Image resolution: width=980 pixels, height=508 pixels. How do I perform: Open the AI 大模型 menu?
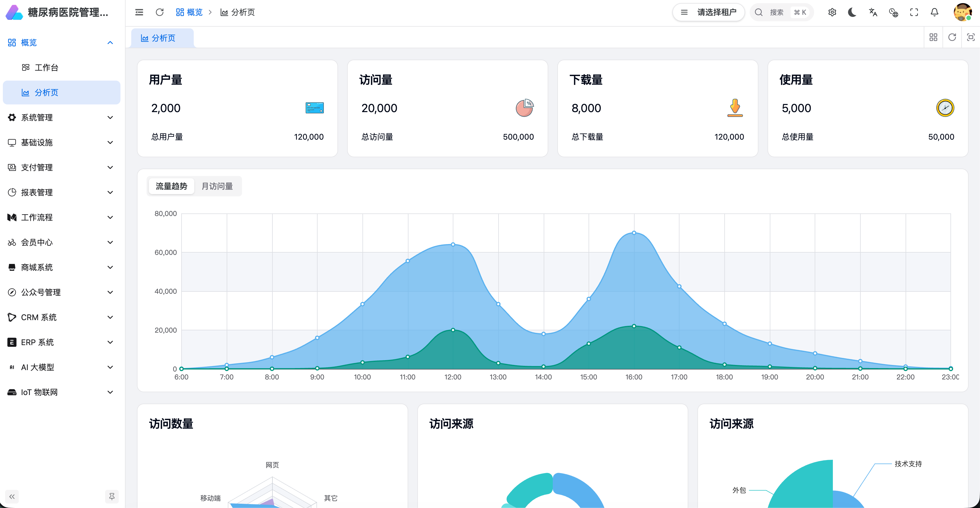pyautogui.click(x=62, y=367)
